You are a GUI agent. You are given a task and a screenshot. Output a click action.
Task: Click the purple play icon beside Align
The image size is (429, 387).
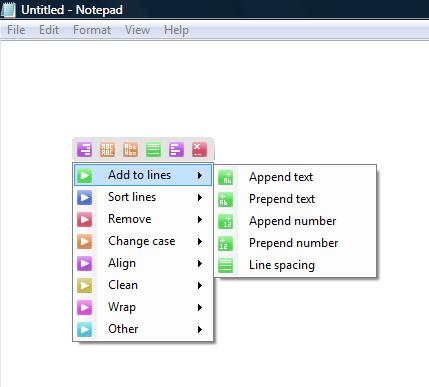(x=84, y=263)
